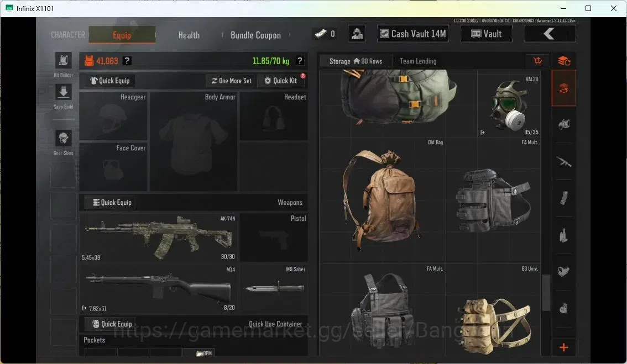Open the Kit Builder icon
The height and width of the screenshot is (364, 627).
[x=63, y=61]
